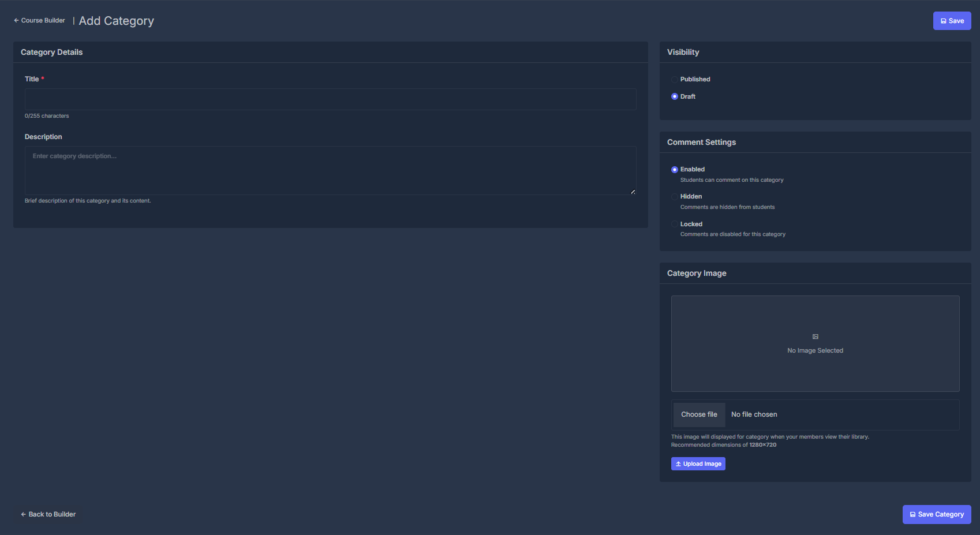Click Choose file for the category image
The height and width of the screenshot is (535, 980).
click(x=698, y=414)
